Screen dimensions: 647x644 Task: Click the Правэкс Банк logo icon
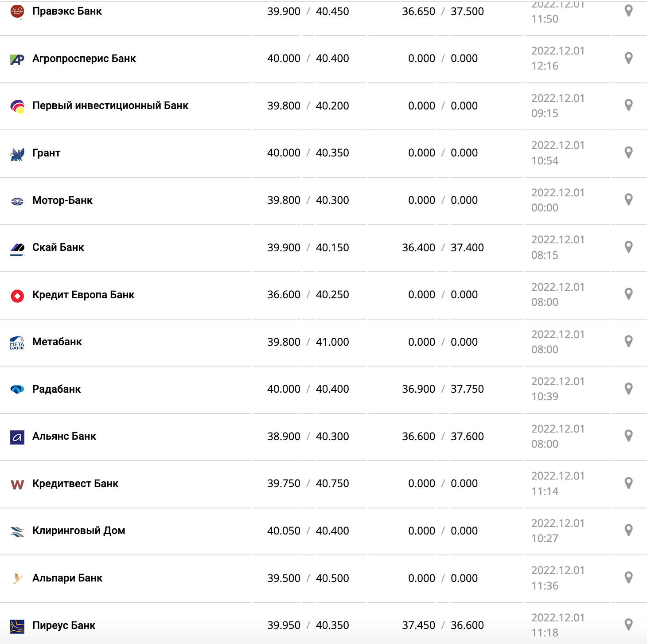[17, 12]
